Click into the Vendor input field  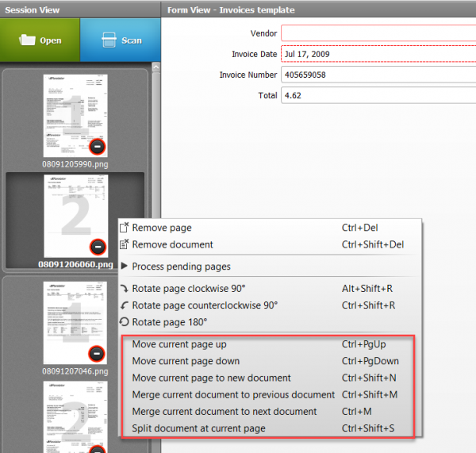pos(378,33)
